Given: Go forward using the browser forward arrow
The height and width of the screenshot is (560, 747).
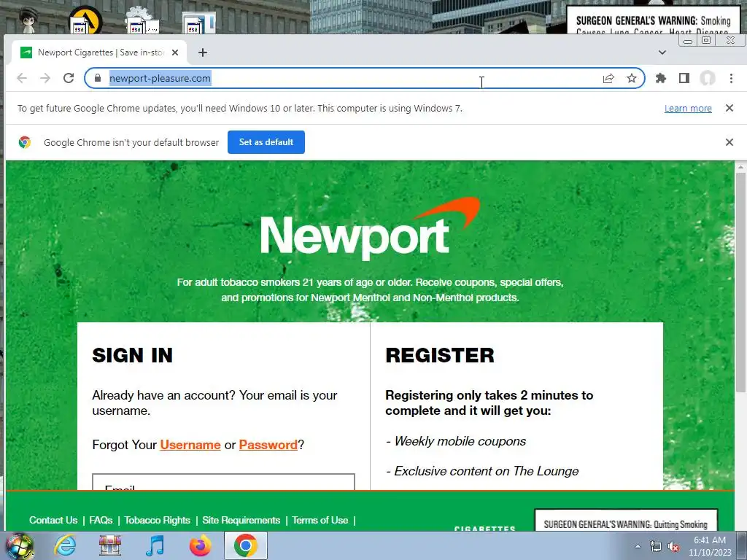Looking at the screenshot, I should tap(45, 78).
